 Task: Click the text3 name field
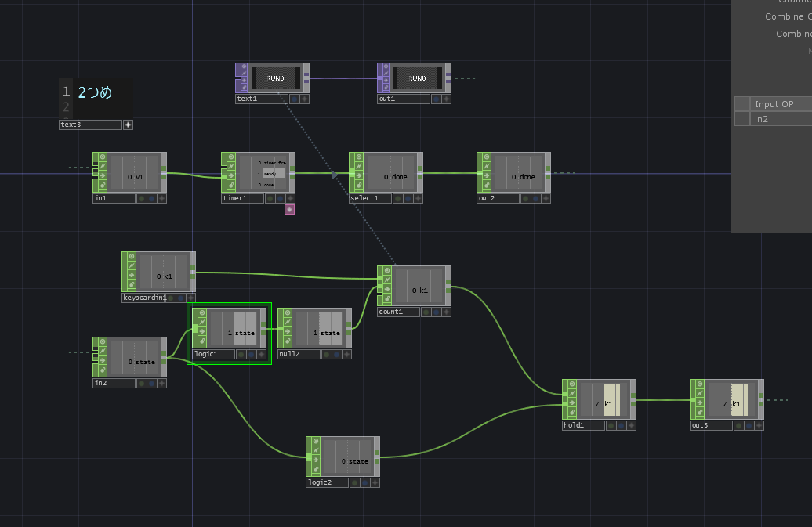point(90,125)
